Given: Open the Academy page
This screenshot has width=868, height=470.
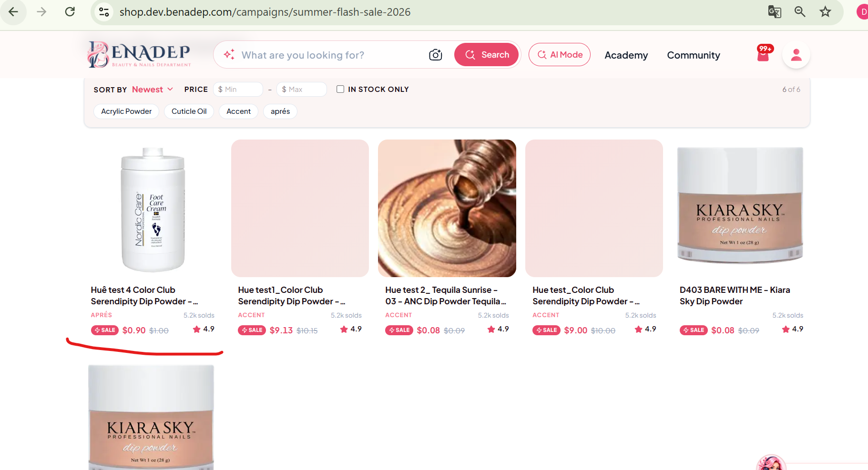Looking at the screenshot, I should tap(626, 55).
